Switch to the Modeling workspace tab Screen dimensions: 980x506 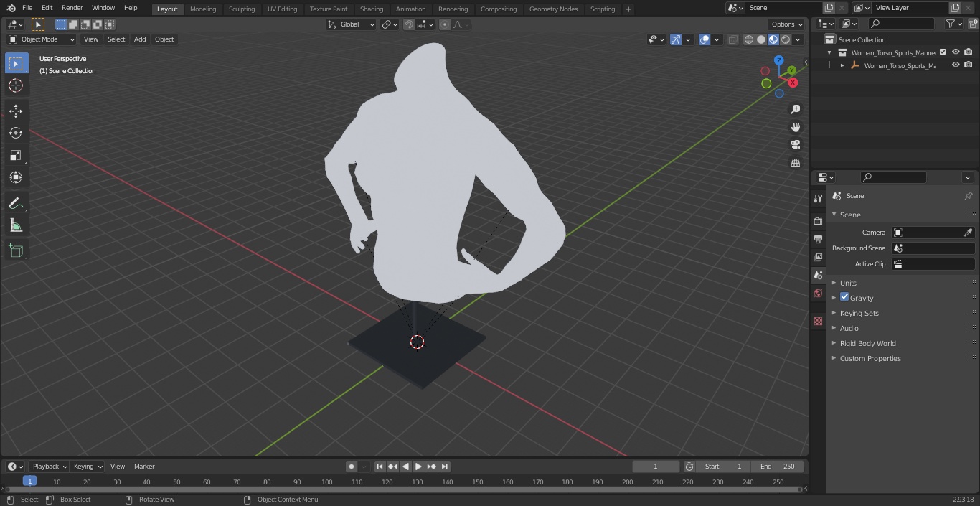tap(203, 9)
